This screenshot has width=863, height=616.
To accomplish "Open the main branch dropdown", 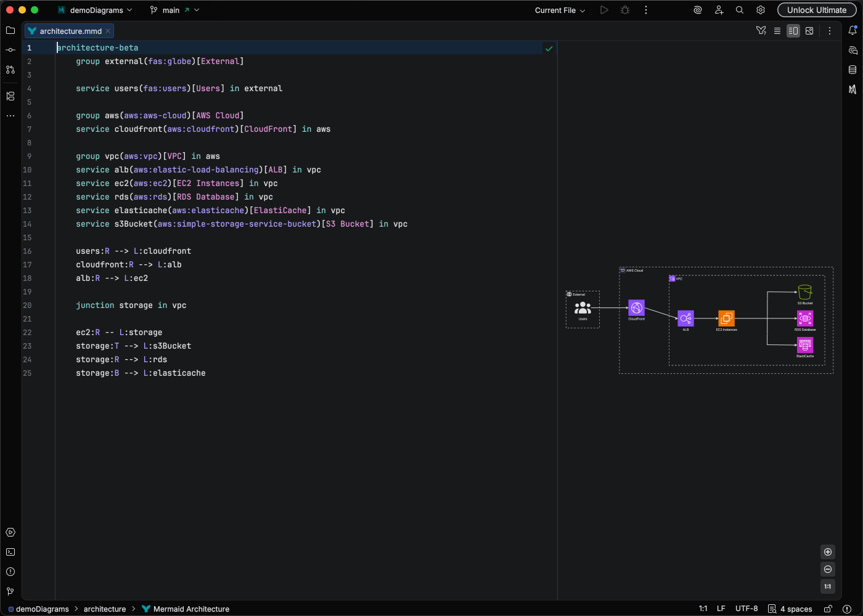I will coord(174,10).
